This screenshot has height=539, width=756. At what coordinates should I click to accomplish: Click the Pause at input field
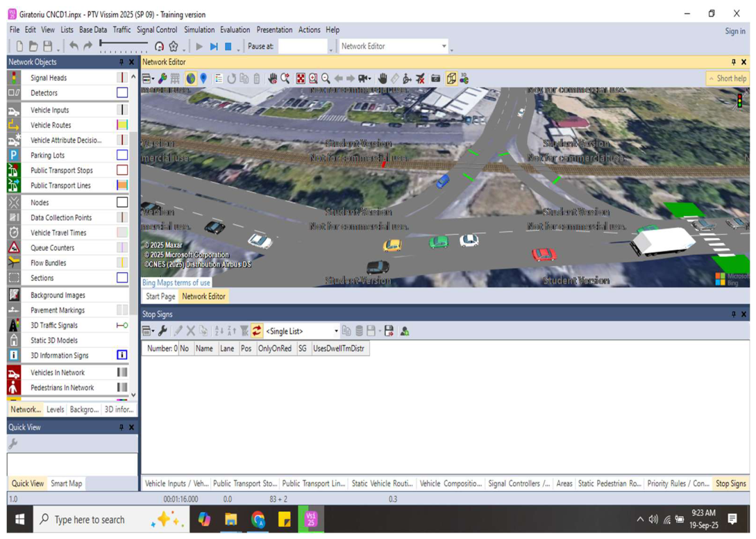point(303,47)
